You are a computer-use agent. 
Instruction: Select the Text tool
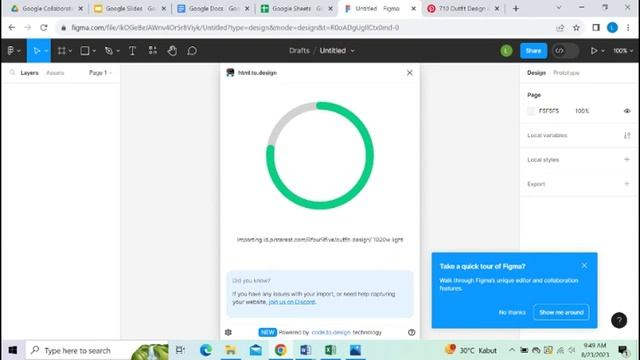(x=132, y=51)
